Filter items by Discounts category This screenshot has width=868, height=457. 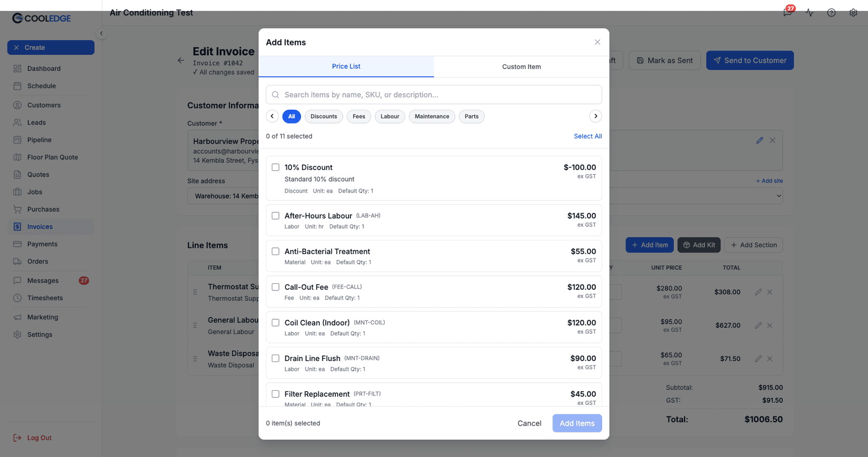coord(324,116)
